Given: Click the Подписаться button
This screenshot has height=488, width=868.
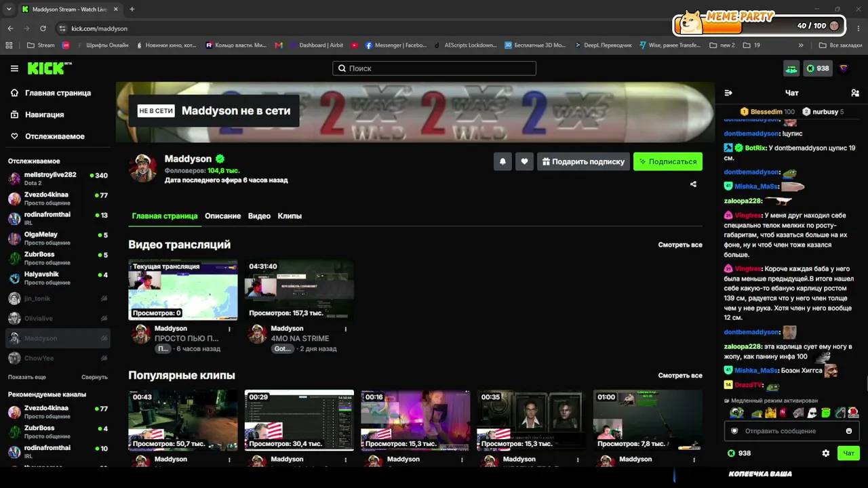Looking at the screenshot, I should click(x=668, y=161).
